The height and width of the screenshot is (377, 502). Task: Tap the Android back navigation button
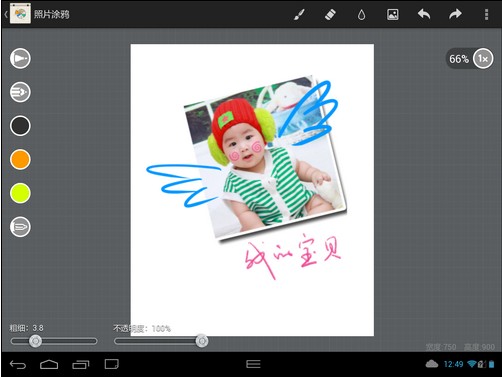pyautogui.click(x=18, y=364)
